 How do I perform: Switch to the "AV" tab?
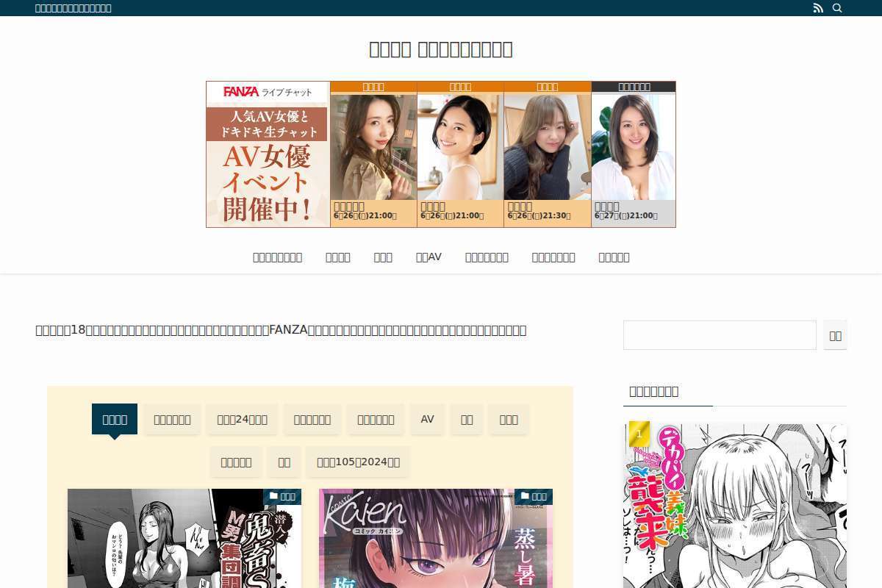(x=428, y=419)
